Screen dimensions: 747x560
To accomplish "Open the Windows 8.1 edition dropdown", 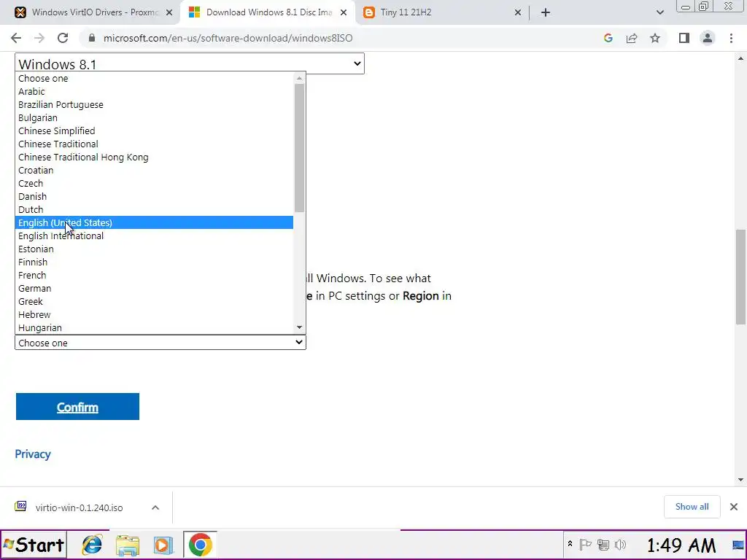I will pyautogui.click(x=190, y=63).
